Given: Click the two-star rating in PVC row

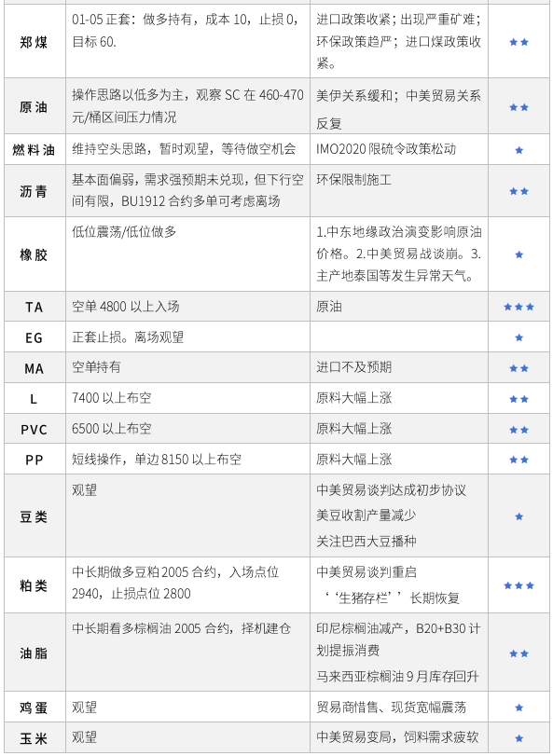Looking at the screenshot, I should [518, 430].
